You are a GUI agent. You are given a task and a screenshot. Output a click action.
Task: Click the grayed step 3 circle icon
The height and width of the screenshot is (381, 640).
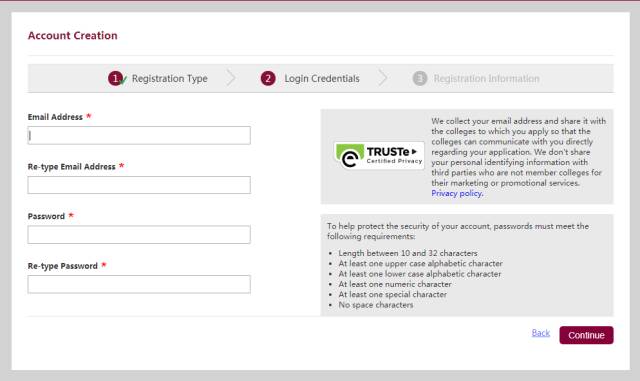coord(420,78)
